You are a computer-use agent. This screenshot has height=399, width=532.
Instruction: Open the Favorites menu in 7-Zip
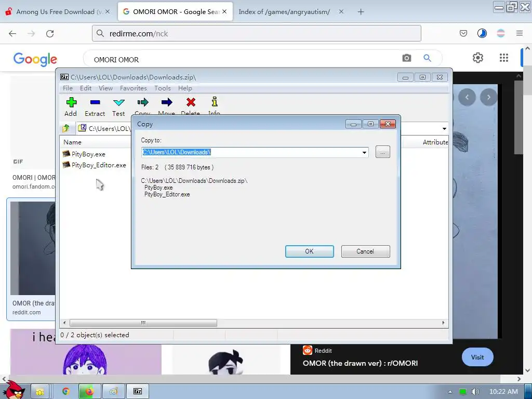pos(134,88)
